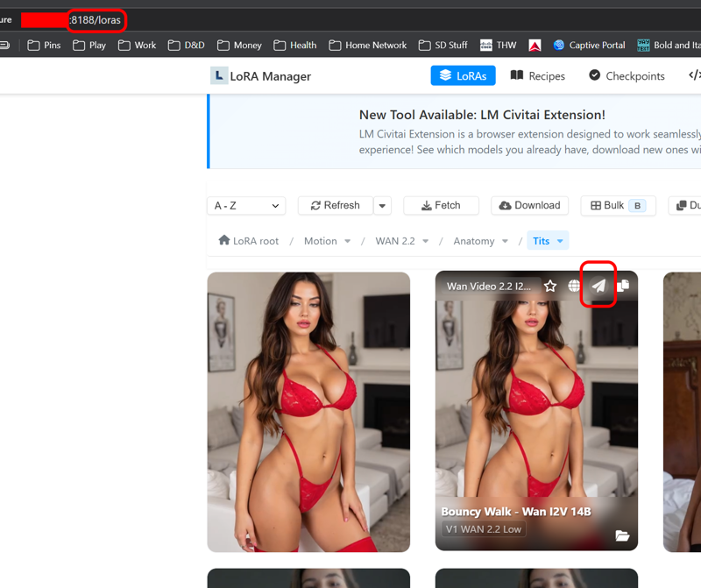This screenshot has width=701, height=588.
Task: Open the Captive Portal bookmark
Action: (589, 46)
